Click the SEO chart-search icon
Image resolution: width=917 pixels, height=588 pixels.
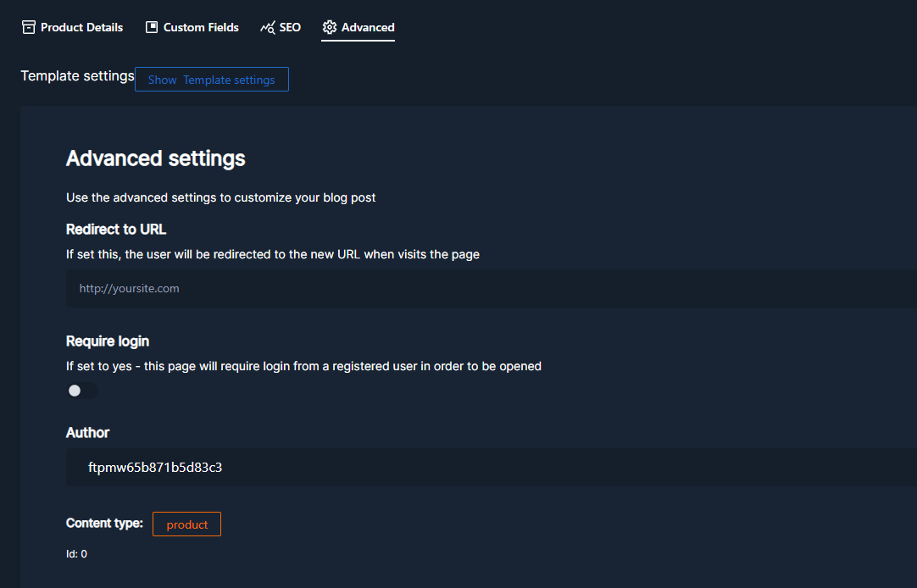click(x=268, y=27)
